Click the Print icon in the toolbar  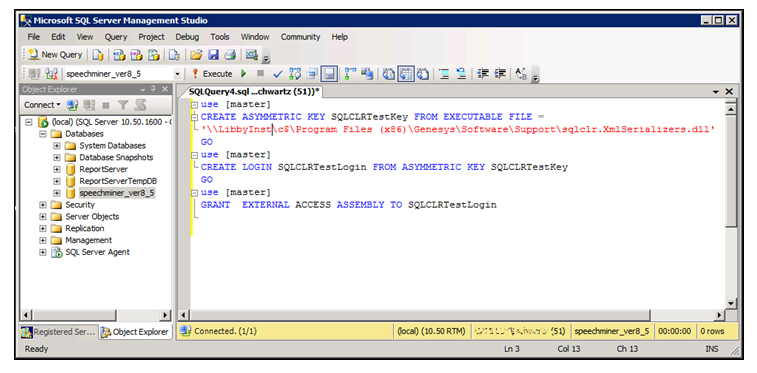tap(229, 55)
